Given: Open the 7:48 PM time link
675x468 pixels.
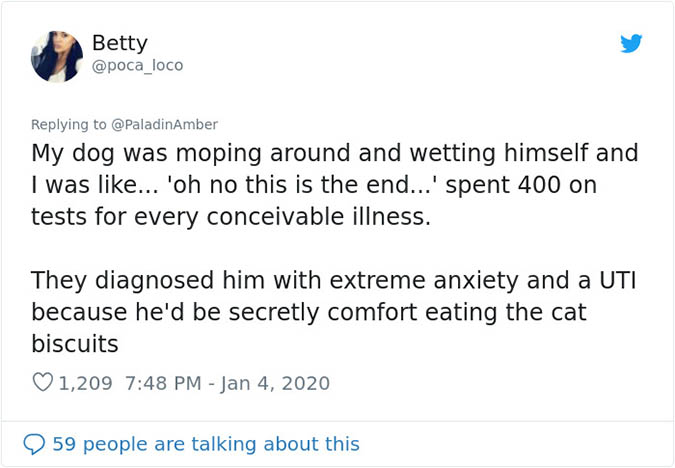Looking at the screenshot, I should click(x=165, y=383).
